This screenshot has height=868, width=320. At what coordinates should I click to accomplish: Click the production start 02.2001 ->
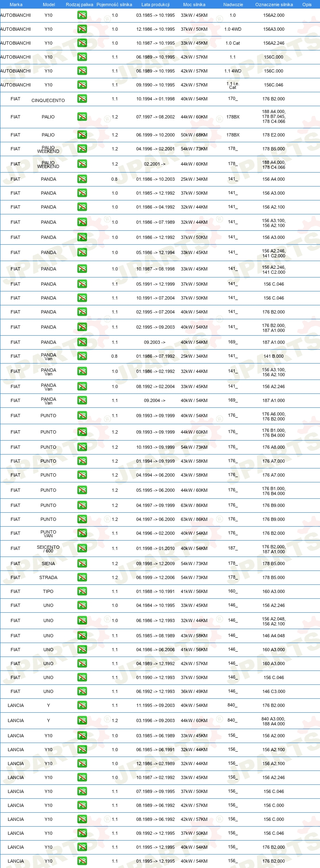click(x=155, y=164)
